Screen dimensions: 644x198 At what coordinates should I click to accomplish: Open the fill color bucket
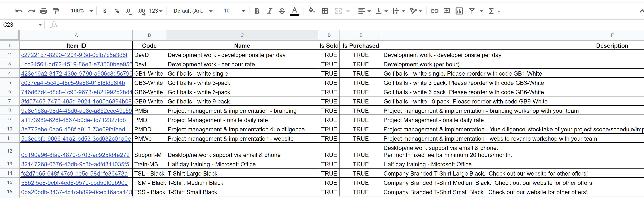[312, 11]
